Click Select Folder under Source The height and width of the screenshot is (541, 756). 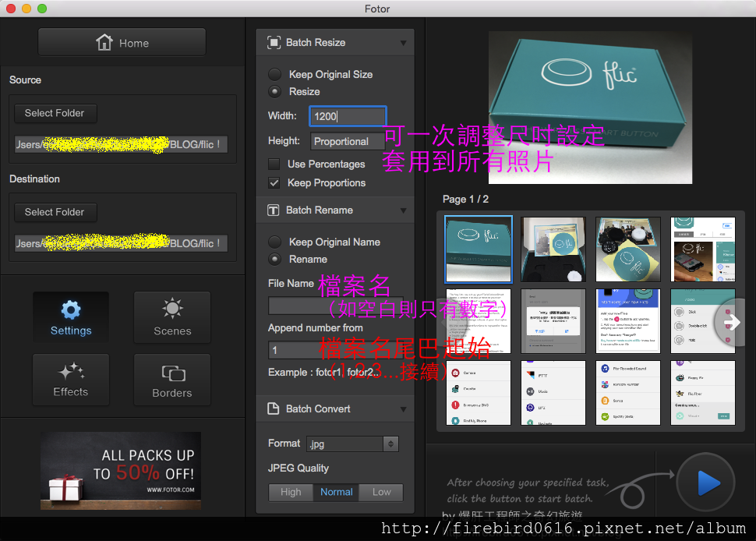pos(55,113)
